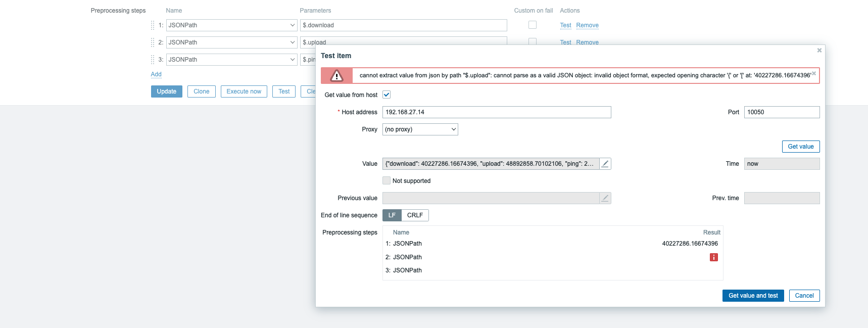
Task: Open the Proxy dropdown
Action: click(420, 129)
